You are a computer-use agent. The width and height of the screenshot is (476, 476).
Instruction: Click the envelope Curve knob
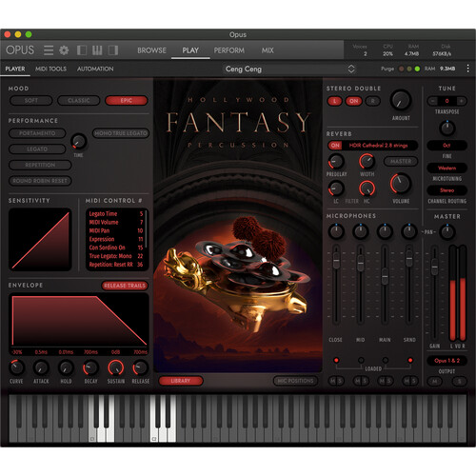16,367
